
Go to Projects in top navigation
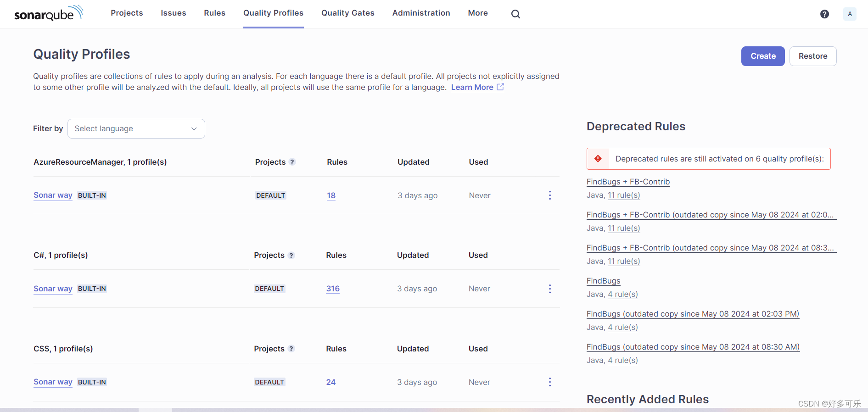coord(127,13)
